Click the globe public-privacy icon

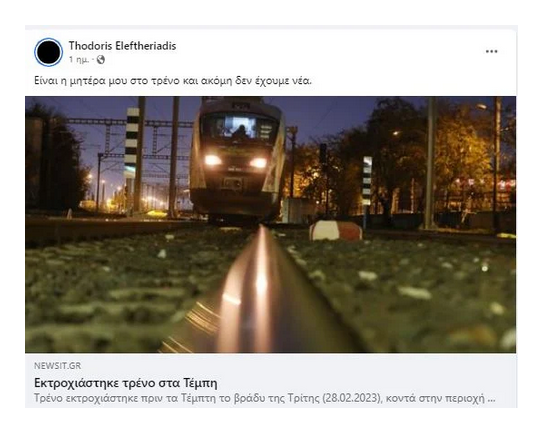[x=101, y=60]
